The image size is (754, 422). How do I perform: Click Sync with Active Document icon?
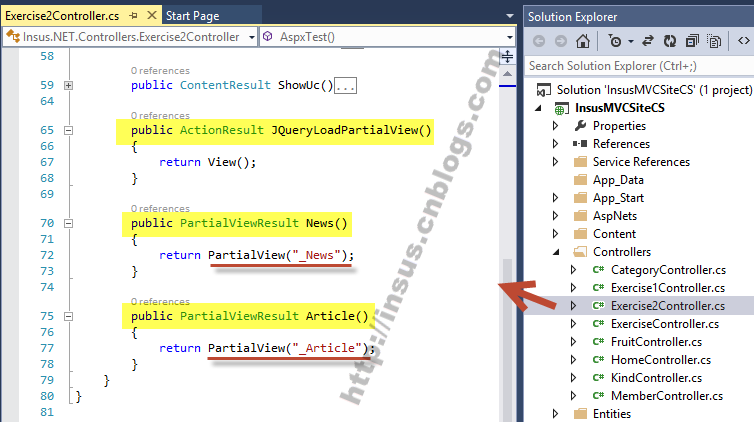[648, 41]
